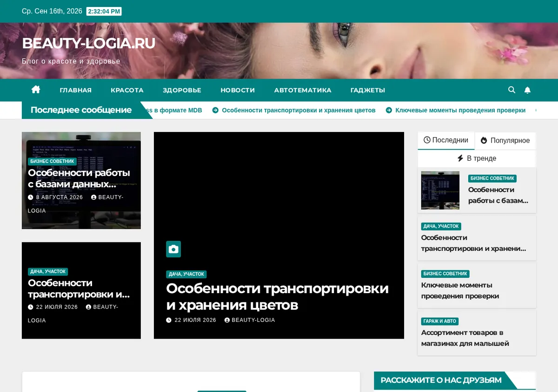Open the 'КРАСОТА' menu item
This screenshot has width=558, height=392.
127,90
